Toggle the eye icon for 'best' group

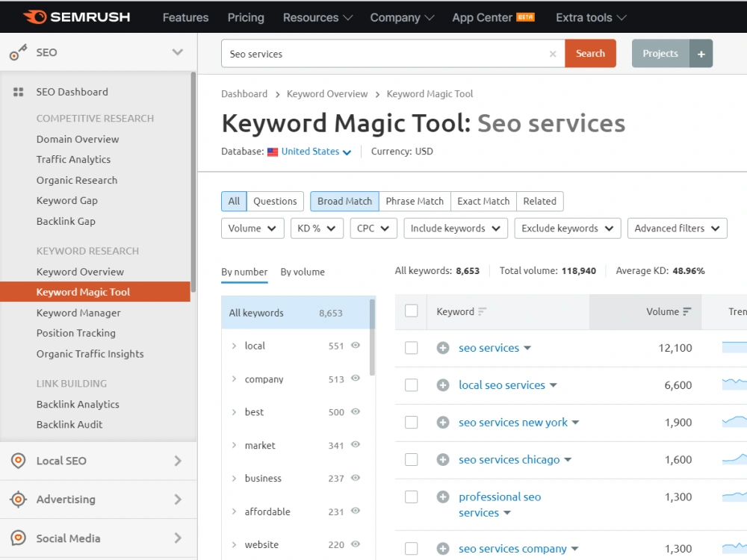356,411
